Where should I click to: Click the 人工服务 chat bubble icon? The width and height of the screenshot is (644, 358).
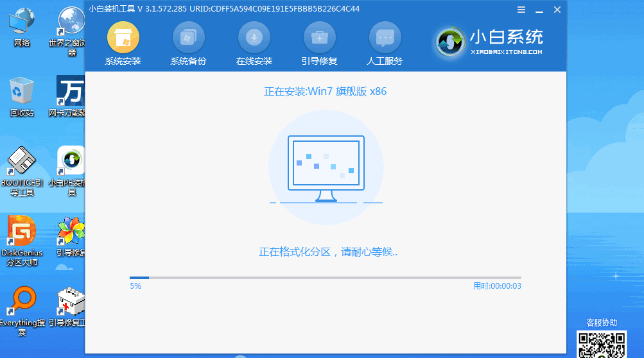click(385, 38)
